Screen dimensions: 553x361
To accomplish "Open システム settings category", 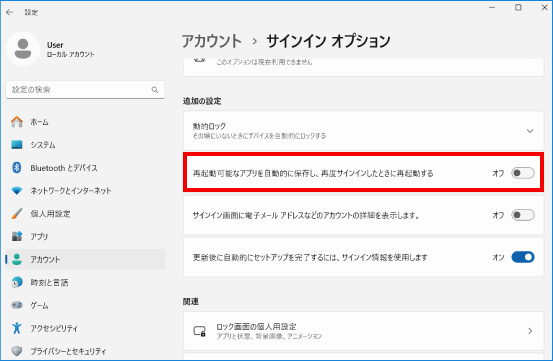I will click(85, 145).
